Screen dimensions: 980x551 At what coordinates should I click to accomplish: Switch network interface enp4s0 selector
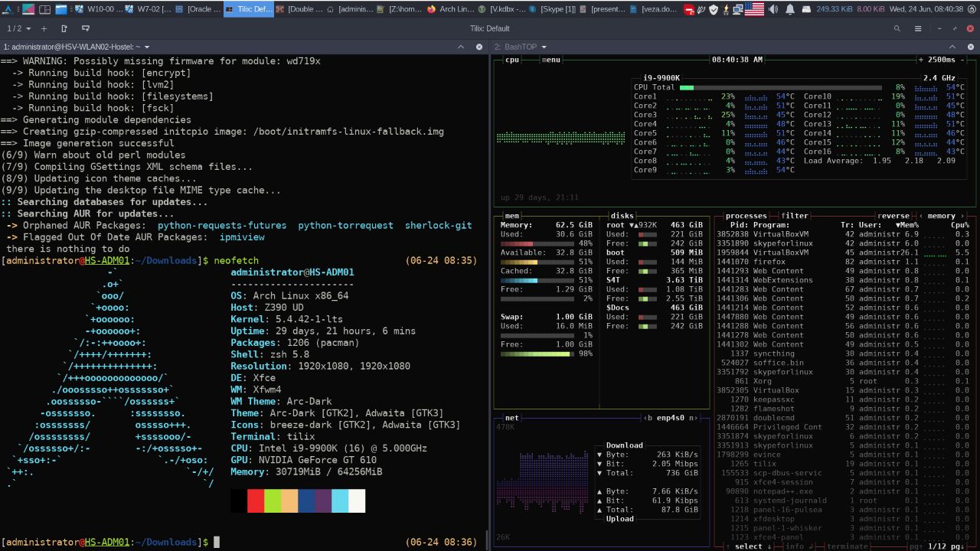coord(671,418)
